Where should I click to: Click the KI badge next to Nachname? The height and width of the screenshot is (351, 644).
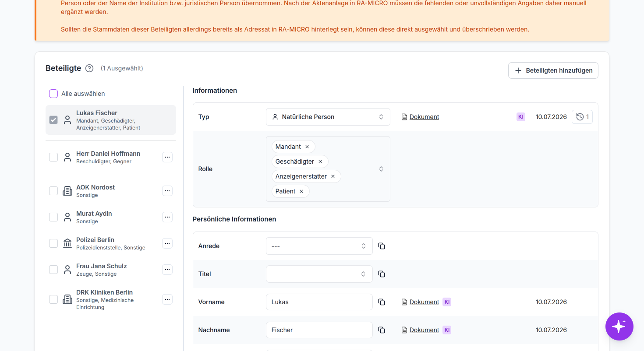pos(447,330)
